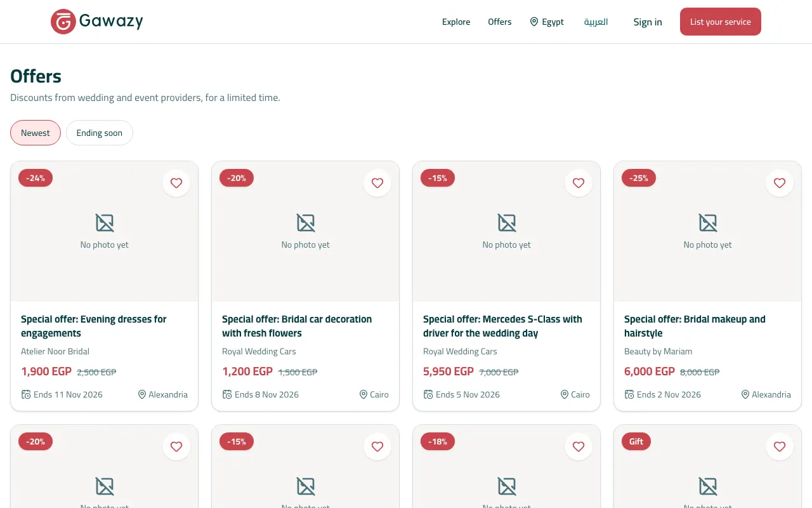Favorite the second-row offer with Gift badge

pyautogui.click(x=780, y=446)
